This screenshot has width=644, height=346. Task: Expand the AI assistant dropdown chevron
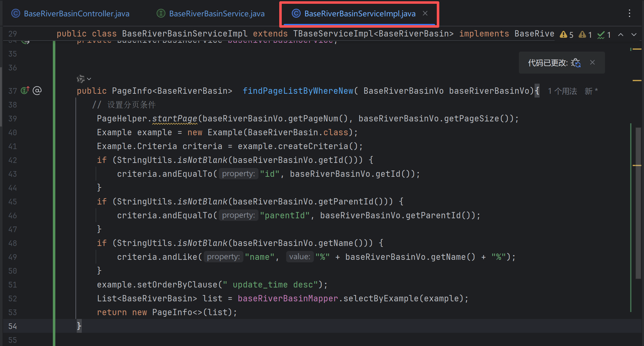coord(89,79)
